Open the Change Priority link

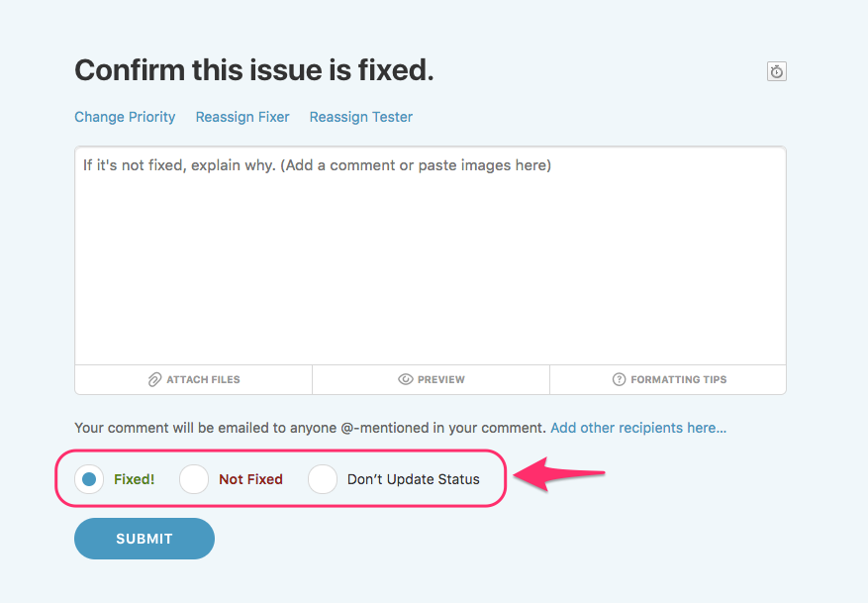pos(125,117)
